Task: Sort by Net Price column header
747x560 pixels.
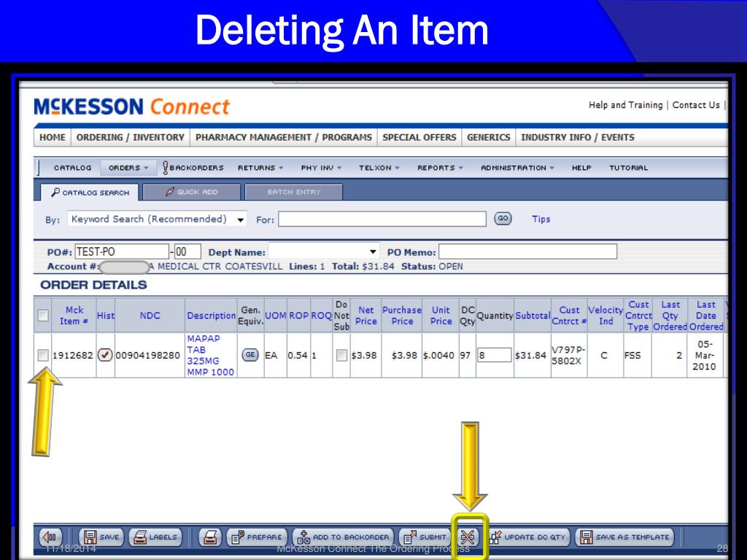Action: (366, 315)
